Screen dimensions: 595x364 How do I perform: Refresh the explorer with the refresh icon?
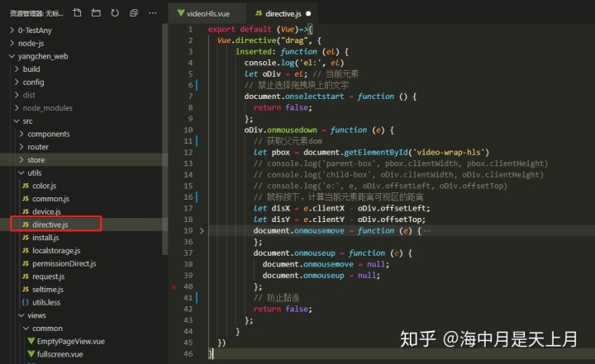115,13
